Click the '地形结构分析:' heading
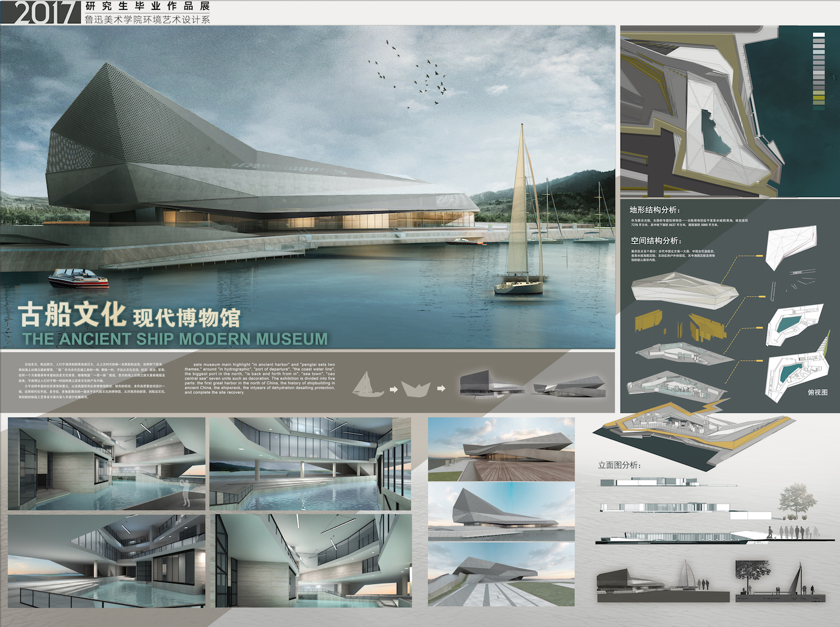The height and width of the screenshot is (627, 840). pyautogui.click(x=654, y=210)
